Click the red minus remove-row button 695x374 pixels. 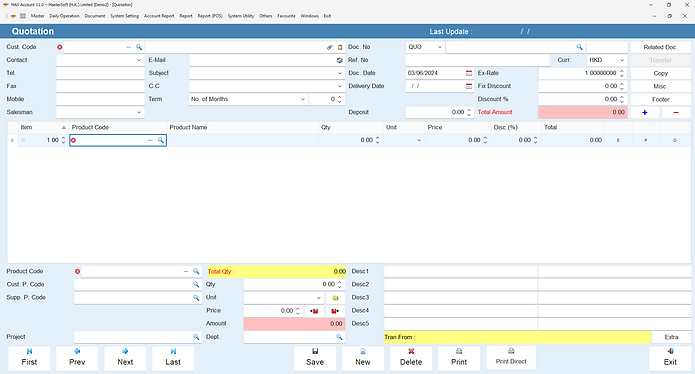tap(675, 113)
